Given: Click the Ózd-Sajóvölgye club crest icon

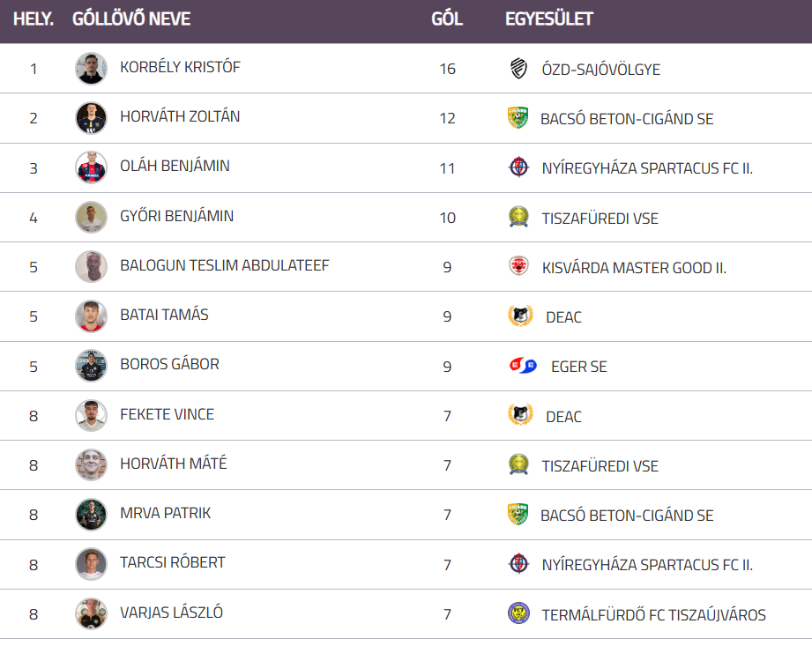Looking at the screenshot, I should pos(518,68).
